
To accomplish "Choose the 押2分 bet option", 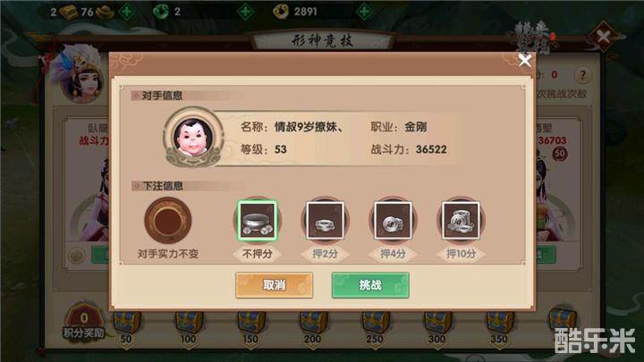I will pyautogui.click(x=325, y=221).
